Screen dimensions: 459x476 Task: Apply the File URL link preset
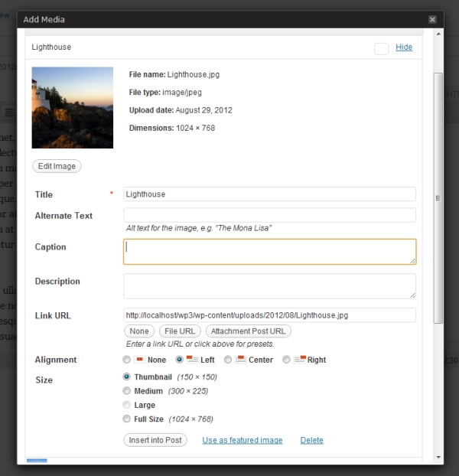click(x=180, y=331)
